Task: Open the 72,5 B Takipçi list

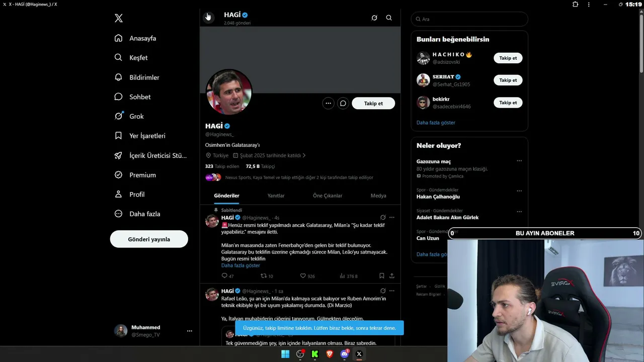Action: pyautogui.click(x=260, y=166)
